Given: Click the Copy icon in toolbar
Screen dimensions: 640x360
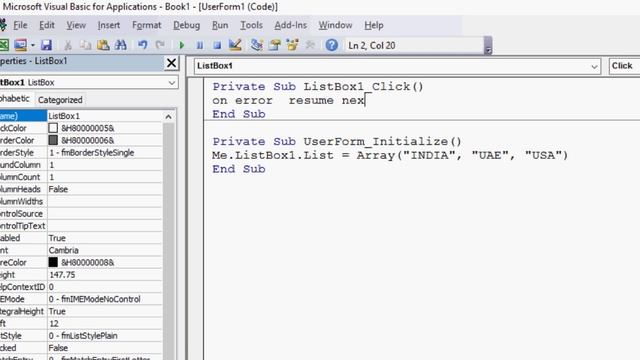Looking at the screenshot, I should tap(85, 45).
